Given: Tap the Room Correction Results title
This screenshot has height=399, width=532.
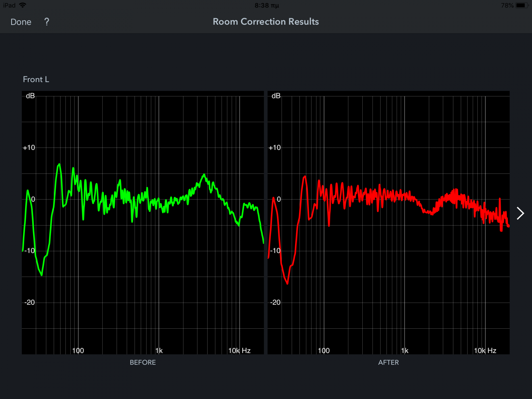Looking at the screenshot, I should tap(266, 22).
